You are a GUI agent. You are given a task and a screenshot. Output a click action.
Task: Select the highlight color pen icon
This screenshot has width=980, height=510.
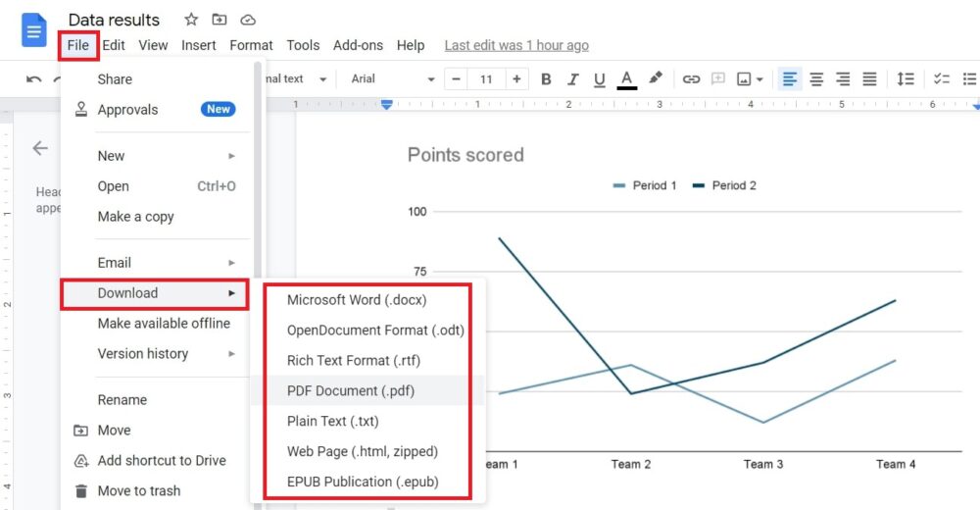click(x=657, y=78)
